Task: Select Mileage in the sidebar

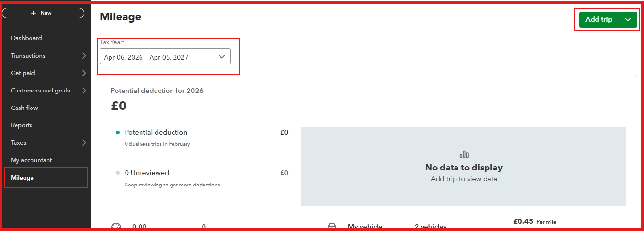Action: click(x=22, y=178)
